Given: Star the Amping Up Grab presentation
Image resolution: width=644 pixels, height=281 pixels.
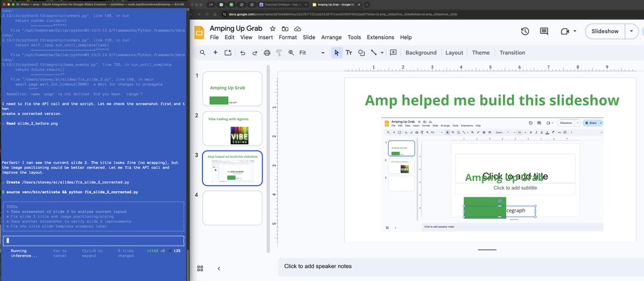Looking at the screenshot, I should tap(273, 28).
